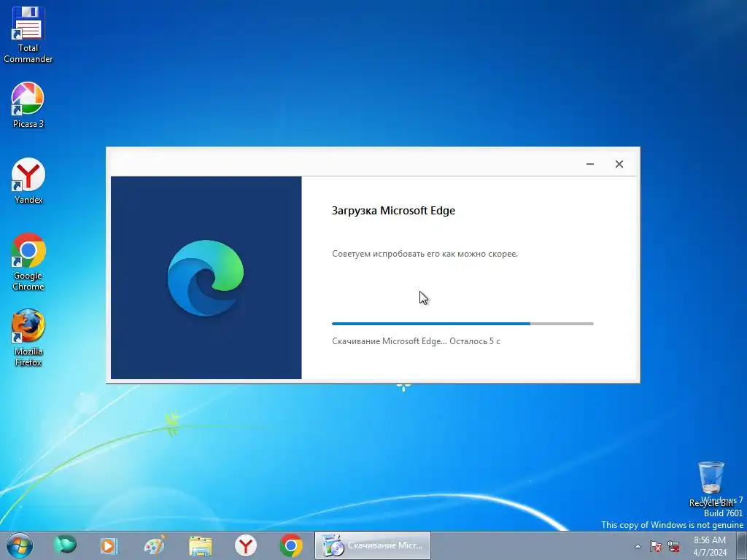Open the Windows Start menu
Image resolution: width=747 pixels, height=560 pixels.
(x=20, y=545)
